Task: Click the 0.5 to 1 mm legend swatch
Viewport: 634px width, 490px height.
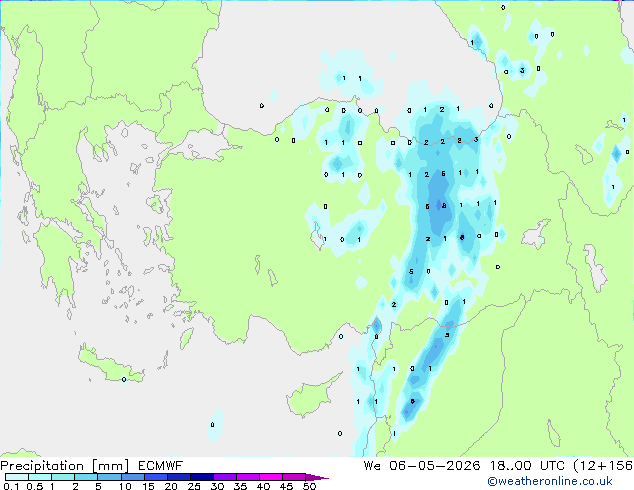Action: pos(40,477)
